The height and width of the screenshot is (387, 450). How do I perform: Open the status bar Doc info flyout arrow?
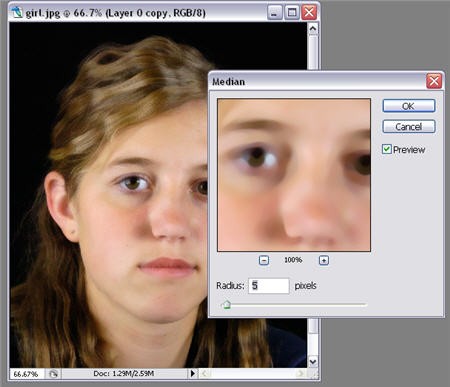tap(193, 374)
